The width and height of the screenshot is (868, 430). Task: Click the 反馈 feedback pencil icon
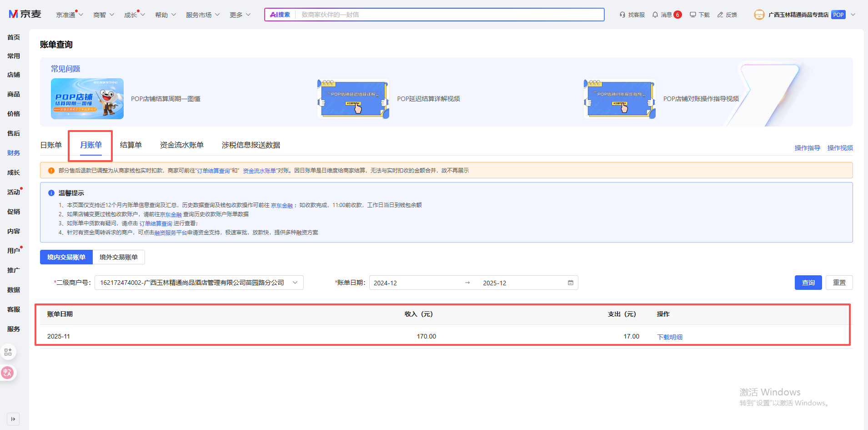720,15
